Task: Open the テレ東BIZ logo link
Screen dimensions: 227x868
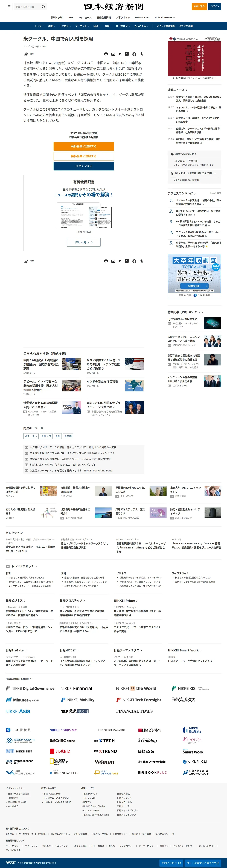Action: coord(60,751)
